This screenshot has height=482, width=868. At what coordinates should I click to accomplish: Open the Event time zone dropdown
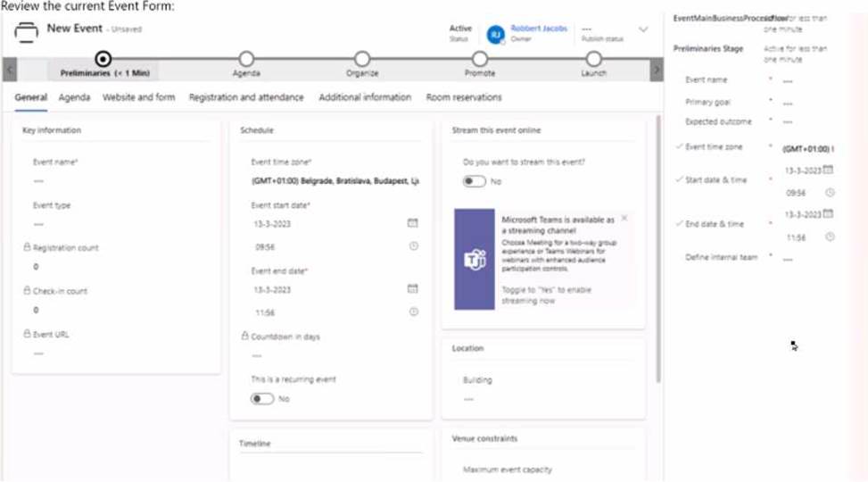335,181
